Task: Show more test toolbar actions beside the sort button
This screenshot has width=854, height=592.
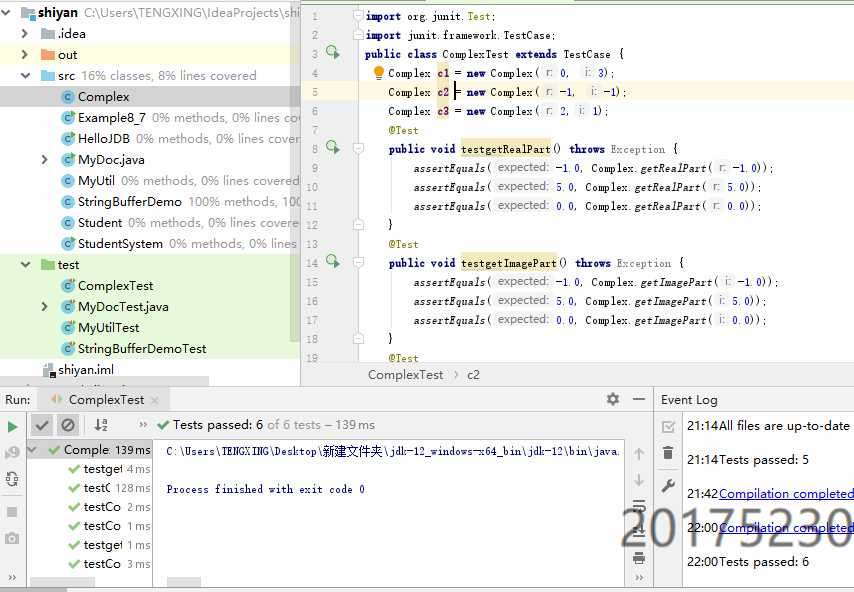Action: click(143, 425)
